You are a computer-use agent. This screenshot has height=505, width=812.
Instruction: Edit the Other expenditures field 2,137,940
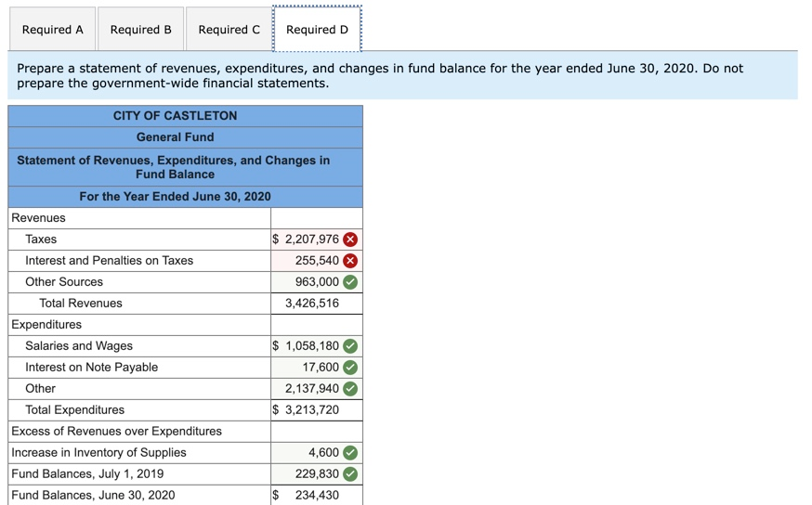coord(317,389)
